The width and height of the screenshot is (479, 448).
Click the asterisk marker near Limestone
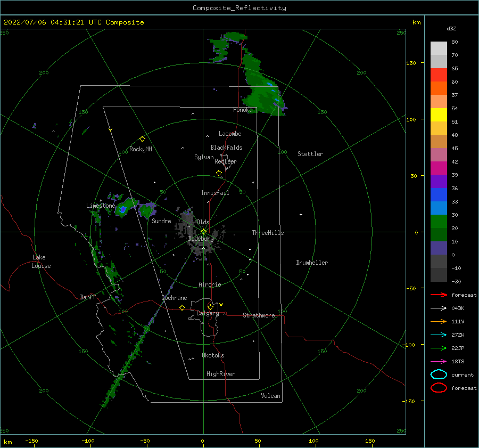coord(101,201)
